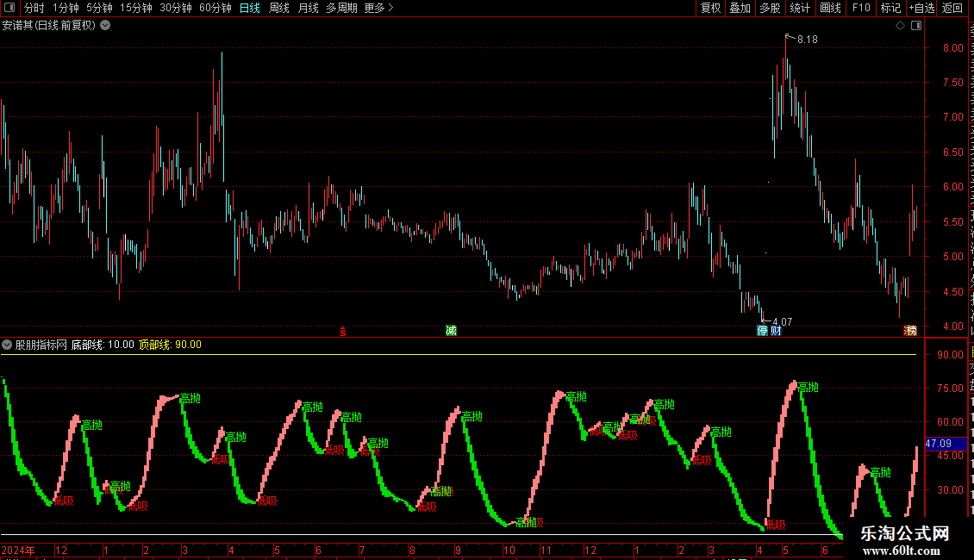Image resolution: width=974 pixels, height=560 pixels.
Task: Click the 顶部线: 90.00 indicator value
Action: click(x=170, y=345)
